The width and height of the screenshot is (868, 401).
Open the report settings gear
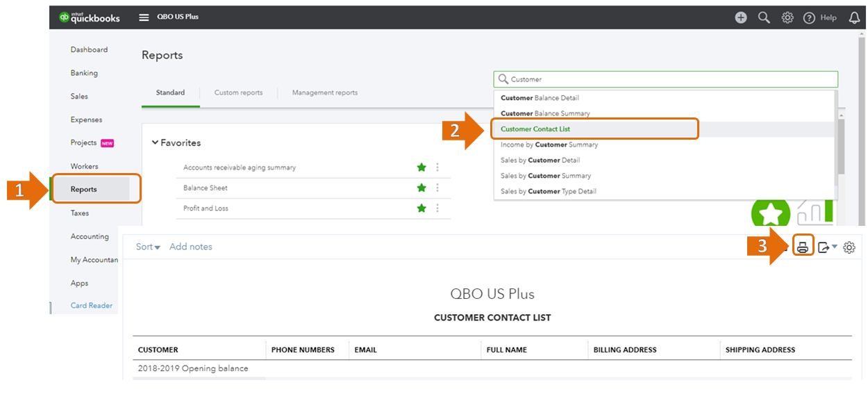[849, 247]
